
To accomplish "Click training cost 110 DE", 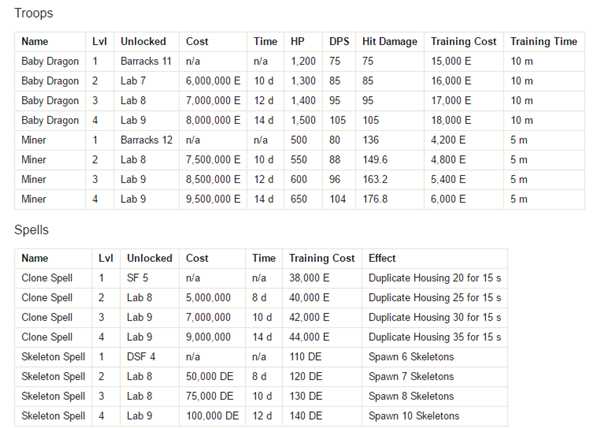I will 305,357.
